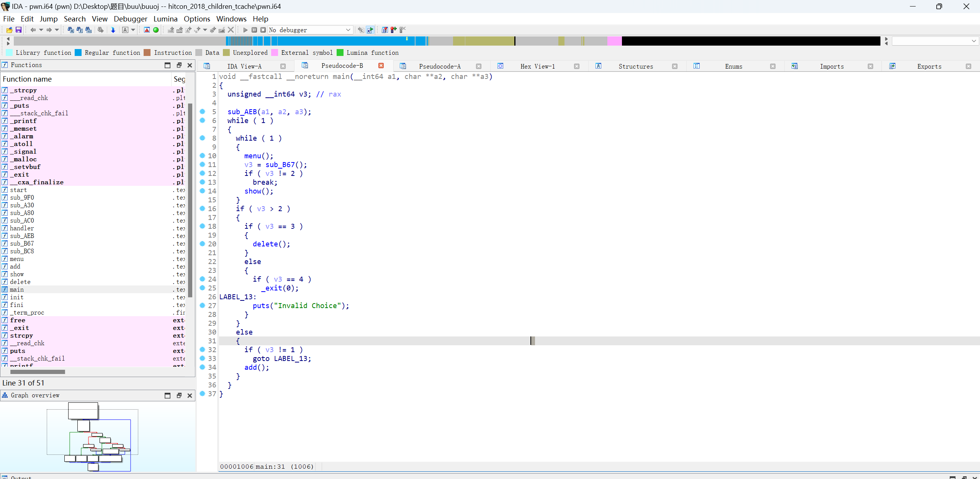Click the convert to data icon

point(180,30)
